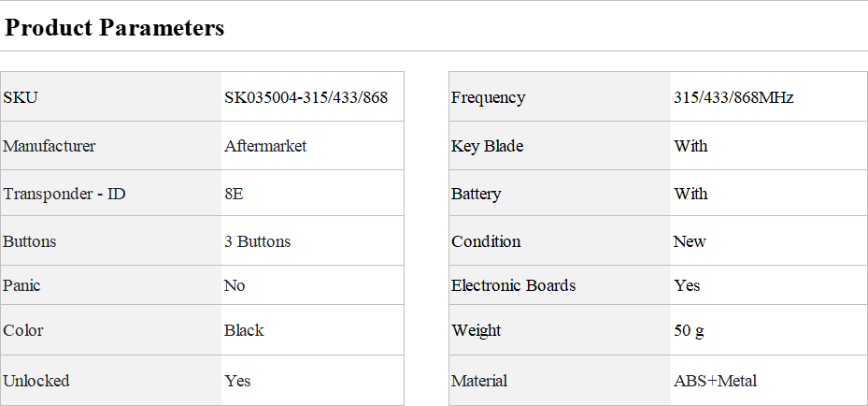Image resolution: width=868 pixels, height=406 pixels.
Task: Click the Product Parameters heading
Action: point(115,28)
